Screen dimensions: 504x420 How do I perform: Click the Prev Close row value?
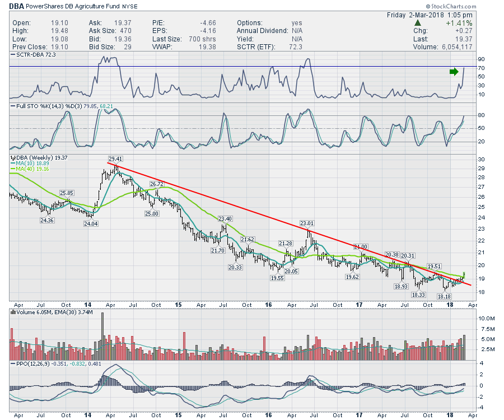point(59,47)
